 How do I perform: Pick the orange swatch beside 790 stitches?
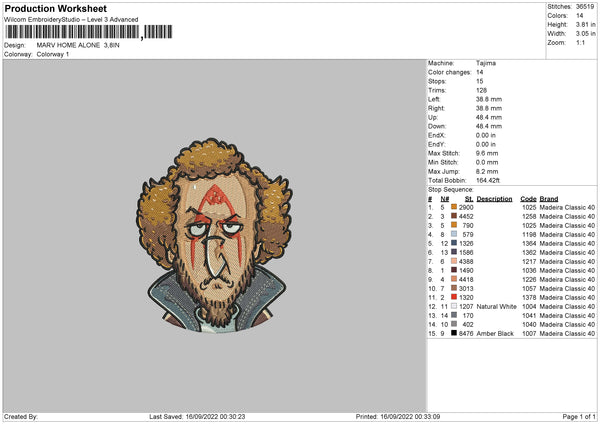(454, 225)
